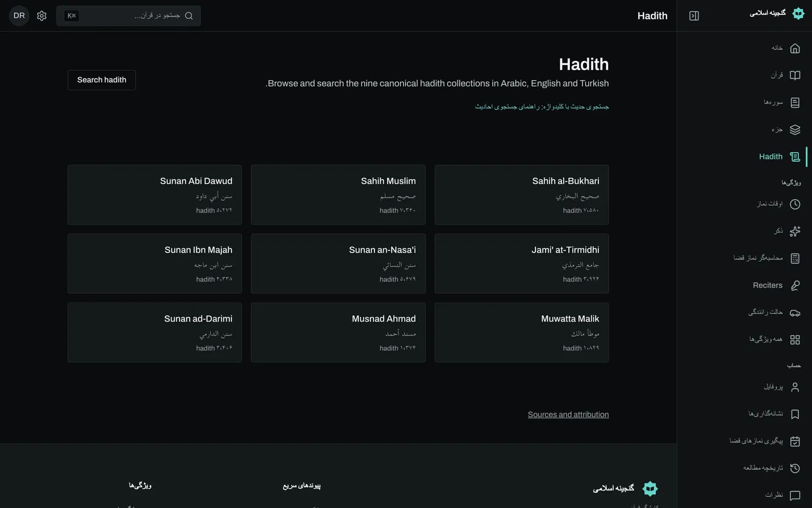Open Musnad Ahmad collection card
This screenshot has width=812, height=508.
(338, 332)
